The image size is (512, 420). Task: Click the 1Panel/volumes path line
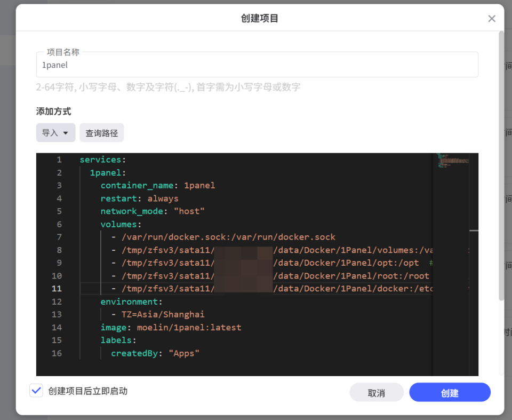point(272,250)
